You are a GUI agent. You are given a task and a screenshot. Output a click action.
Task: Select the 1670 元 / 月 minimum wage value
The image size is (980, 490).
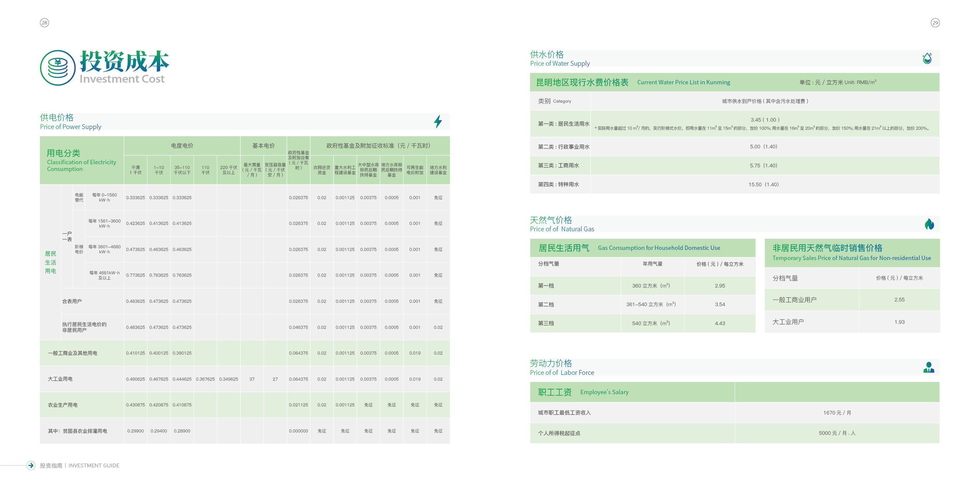click(x=837, y=413)
